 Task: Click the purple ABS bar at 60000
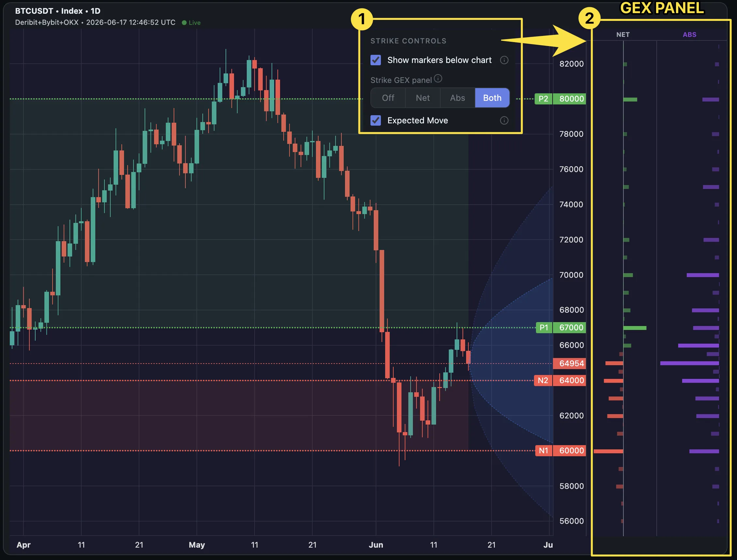click(x=704, y=451)
